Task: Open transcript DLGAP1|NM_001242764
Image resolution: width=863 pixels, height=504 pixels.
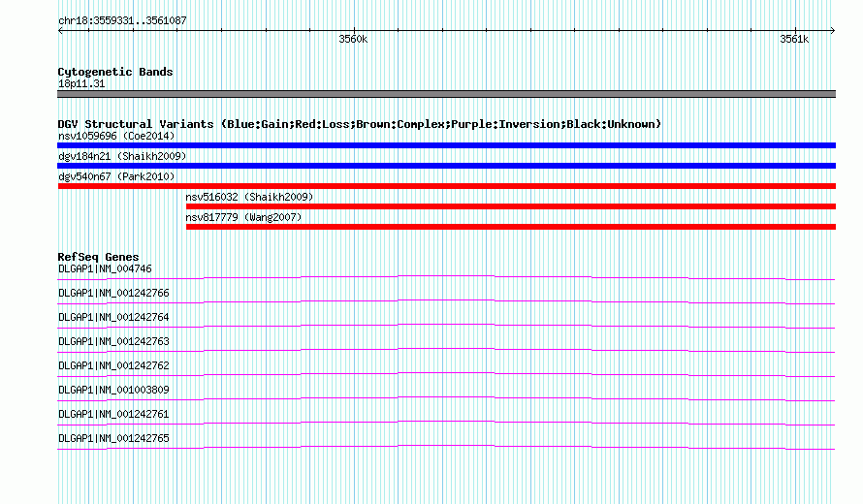Action: (x=113, y=318)
